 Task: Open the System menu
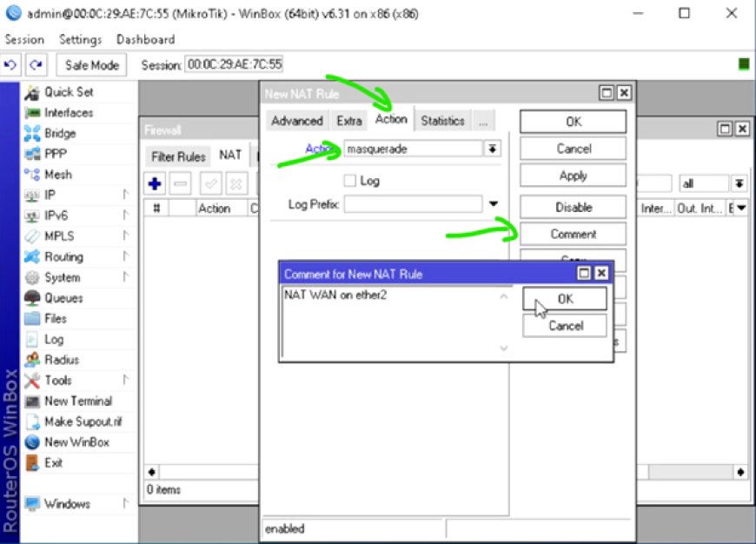coord(63,277)
